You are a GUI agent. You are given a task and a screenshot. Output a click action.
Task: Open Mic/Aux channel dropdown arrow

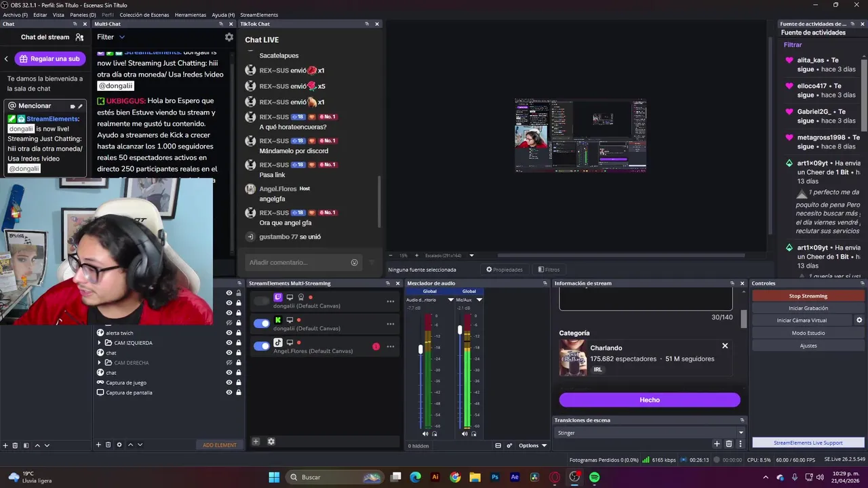[479, 300]
